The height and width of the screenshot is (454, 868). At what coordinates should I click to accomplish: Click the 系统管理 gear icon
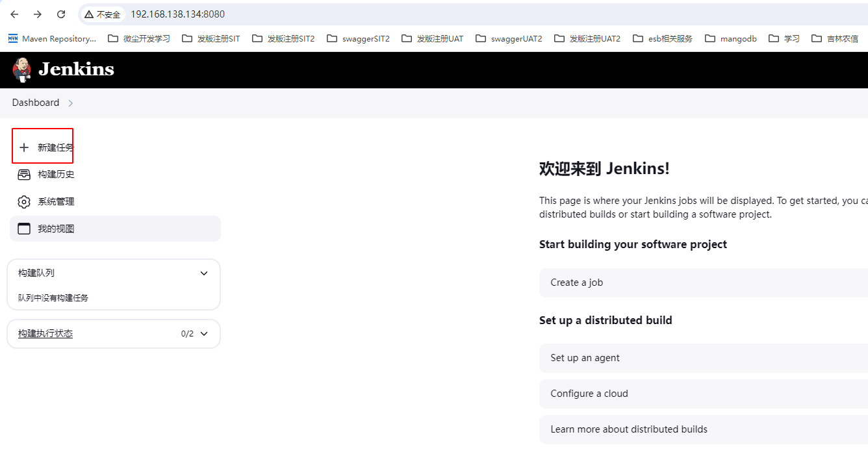[24, 202]
